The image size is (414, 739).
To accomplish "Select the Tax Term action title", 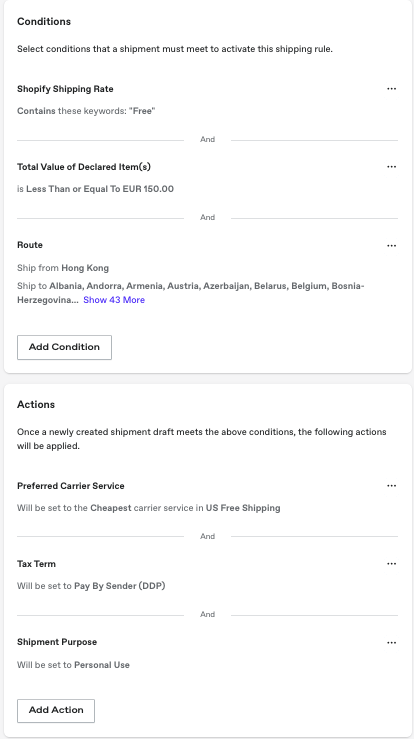I will 36,564.
